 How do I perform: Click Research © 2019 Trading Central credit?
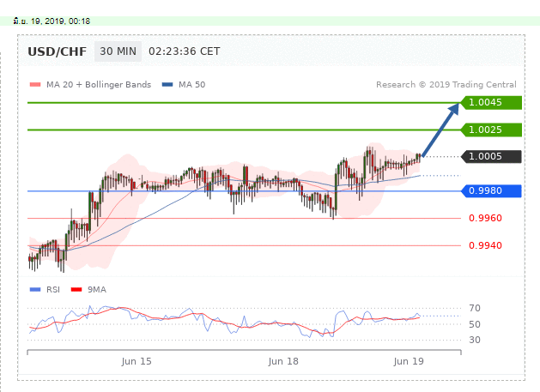click(446, 85)
